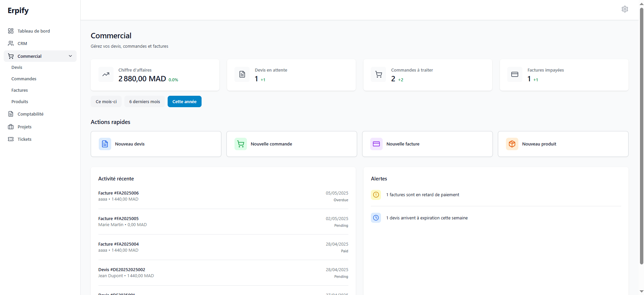Open the Commandes sidebar submenu item

pyautogui.click(x=24, y=79)
